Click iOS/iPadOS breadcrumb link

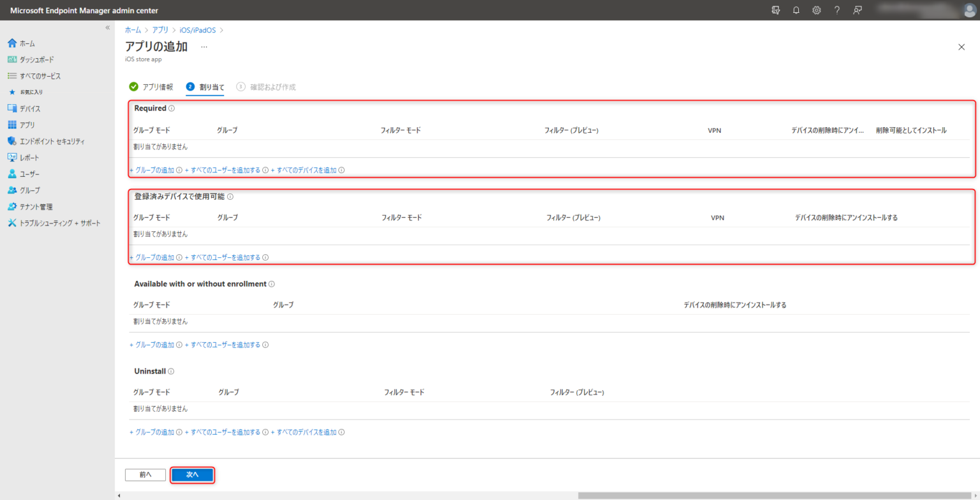(x=198, y=30)
